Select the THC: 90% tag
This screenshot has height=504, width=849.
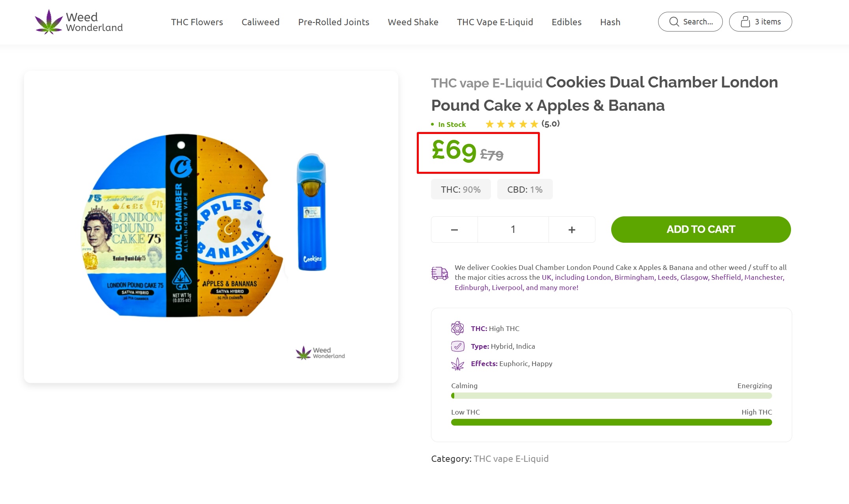click(461, 190)
